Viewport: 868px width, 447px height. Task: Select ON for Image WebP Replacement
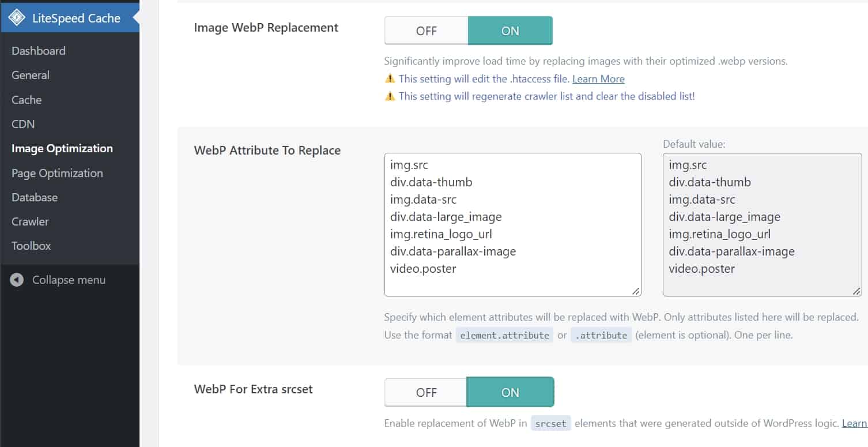coord(510,31)
